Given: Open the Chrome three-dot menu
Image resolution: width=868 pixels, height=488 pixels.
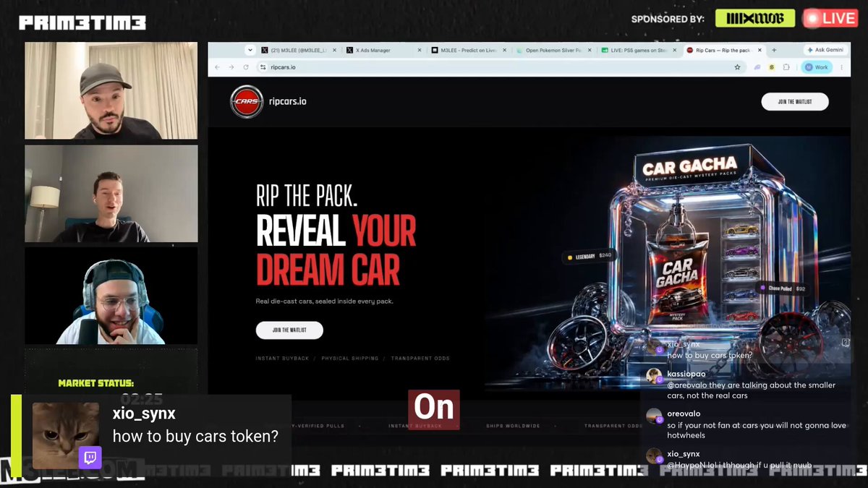Looking at the screenshot, I should pos(841,67).
